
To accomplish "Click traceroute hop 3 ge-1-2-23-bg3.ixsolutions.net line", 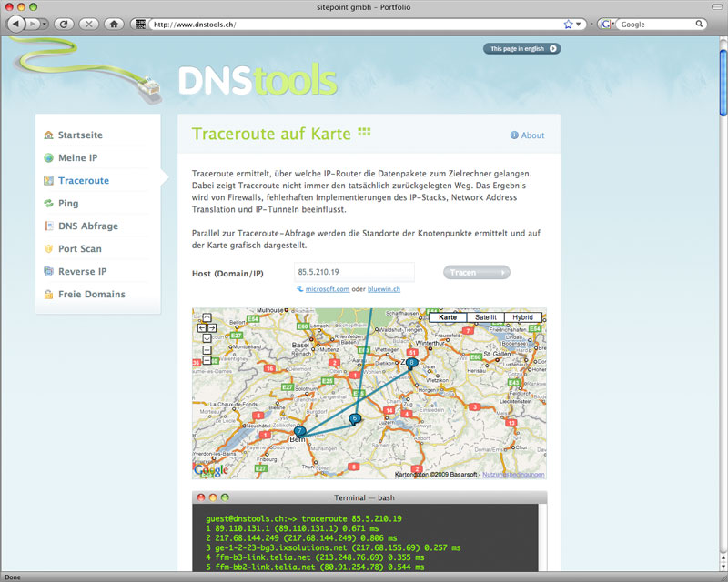I will coord(333,547).
